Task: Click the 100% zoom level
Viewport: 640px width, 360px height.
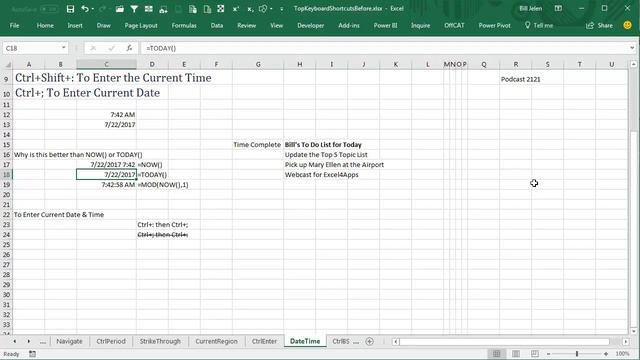Action: 622,354
